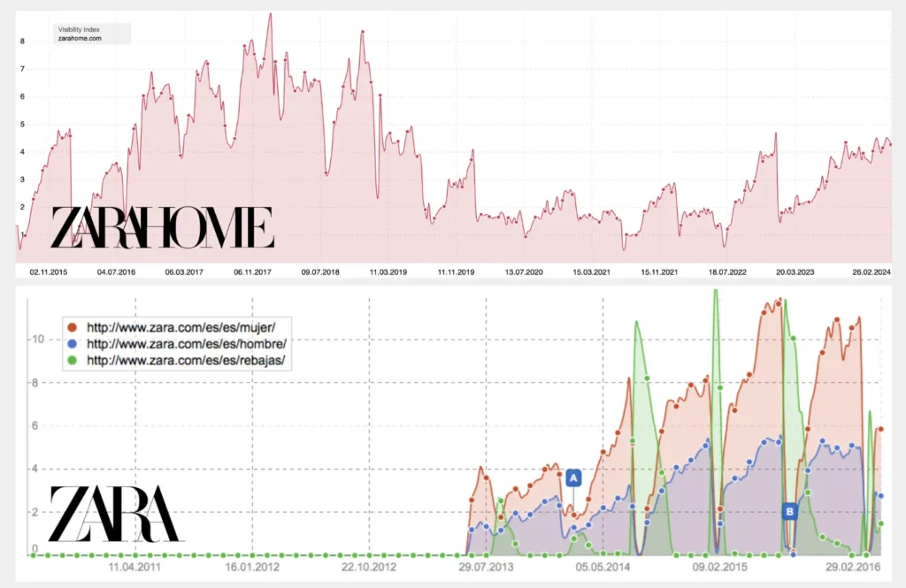Select the red mujer legend dot
Viewport: 906px width, 588px height.
[73, 327]
